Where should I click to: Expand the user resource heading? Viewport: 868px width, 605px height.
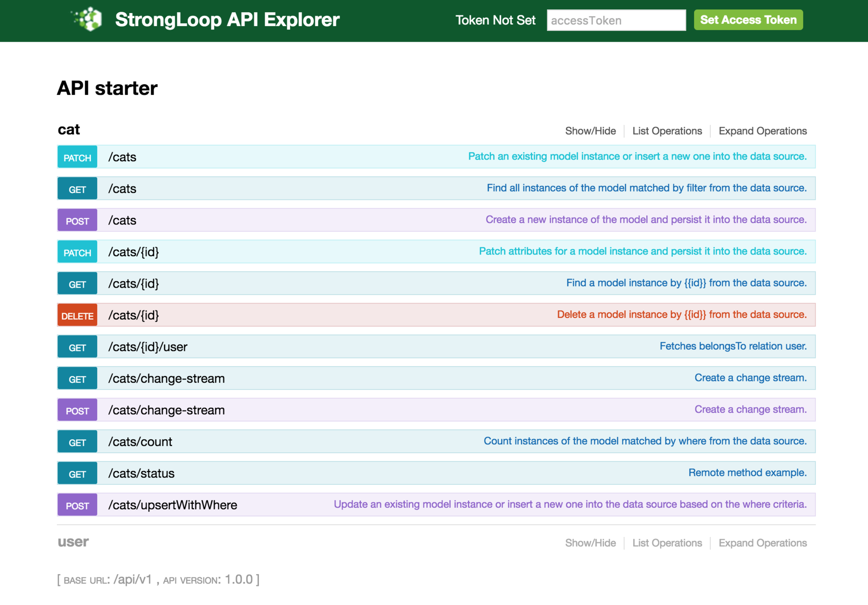point(73,542)
